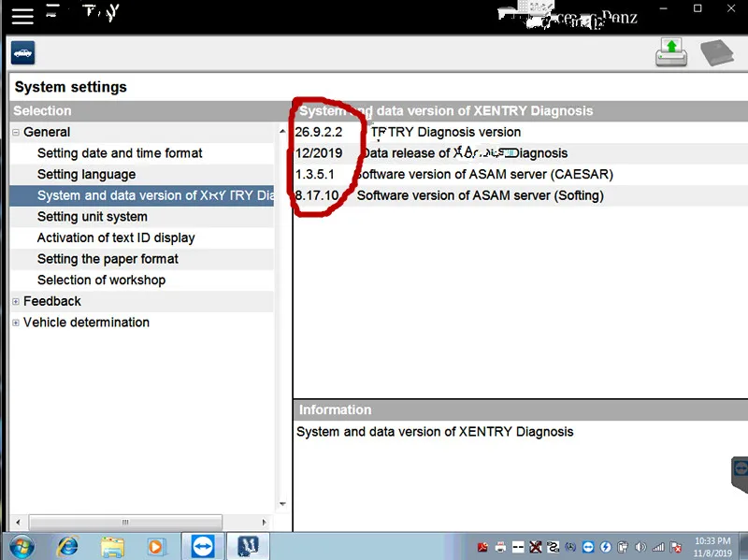The image size is (748, 560).
Task: Click the Vehicle determination tree label
Action: pyautogui.click(x=86, y=323)
